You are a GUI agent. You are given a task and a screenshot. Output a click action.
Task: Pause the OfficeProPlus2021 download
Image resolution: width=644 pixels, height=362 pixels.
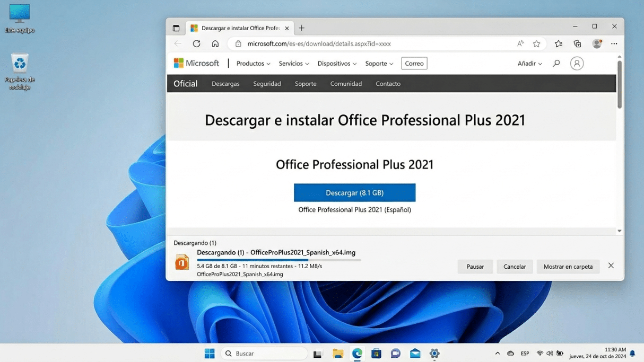point(474,267)
